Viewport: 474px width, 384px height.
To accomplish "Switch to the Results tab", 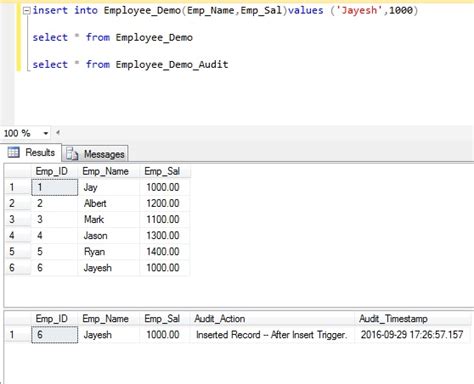I will click(x=31, y=152).
